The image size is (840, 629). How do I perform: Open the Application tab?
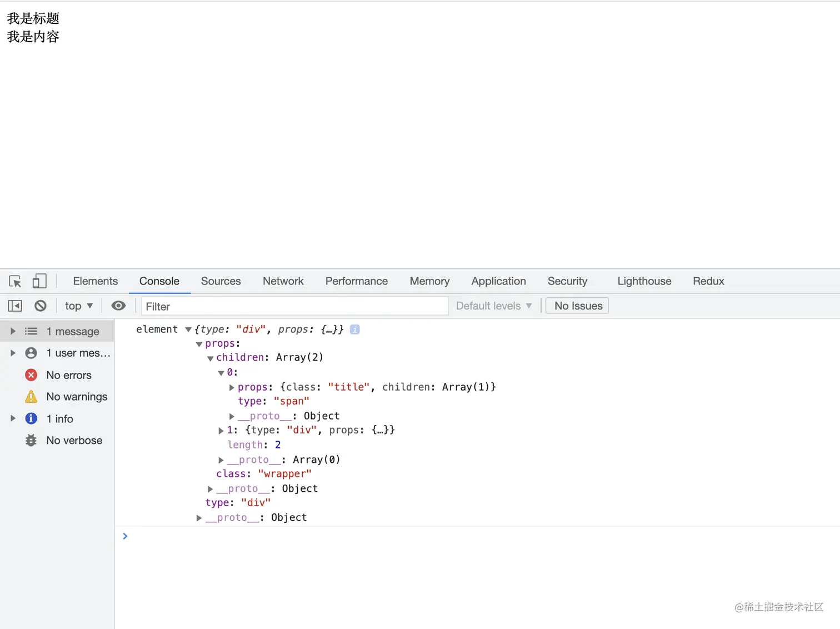coord(499,281)
